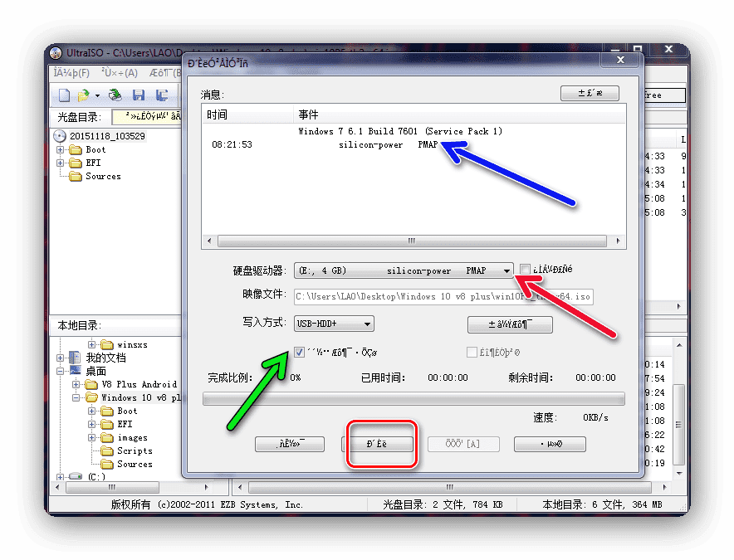Click the boot-options button beside write method
The image size is (734, 560).
coord(510,324)
